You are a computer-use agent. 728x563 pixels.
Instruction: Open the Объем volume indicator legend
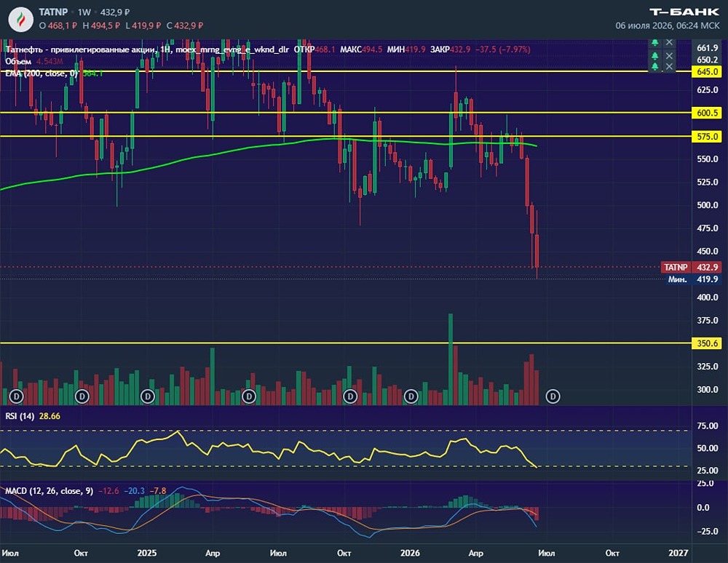[18, 61]
